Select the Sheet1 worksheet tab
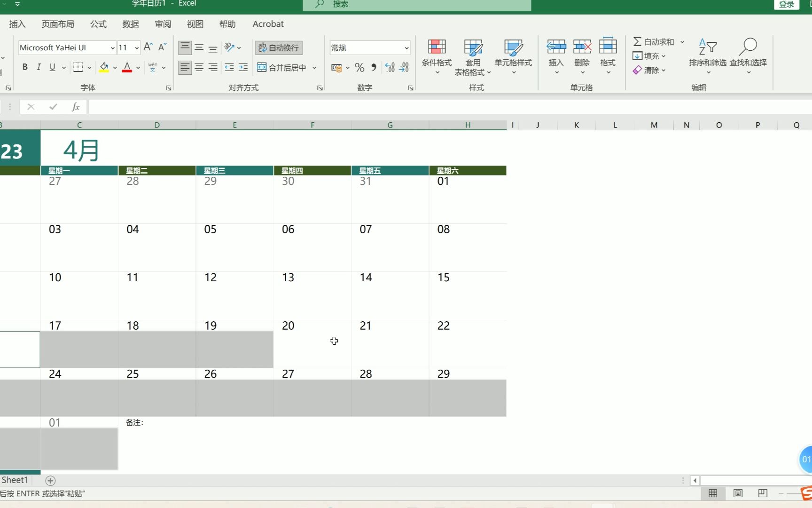This screenshot has width=812, height=508. 15,480
